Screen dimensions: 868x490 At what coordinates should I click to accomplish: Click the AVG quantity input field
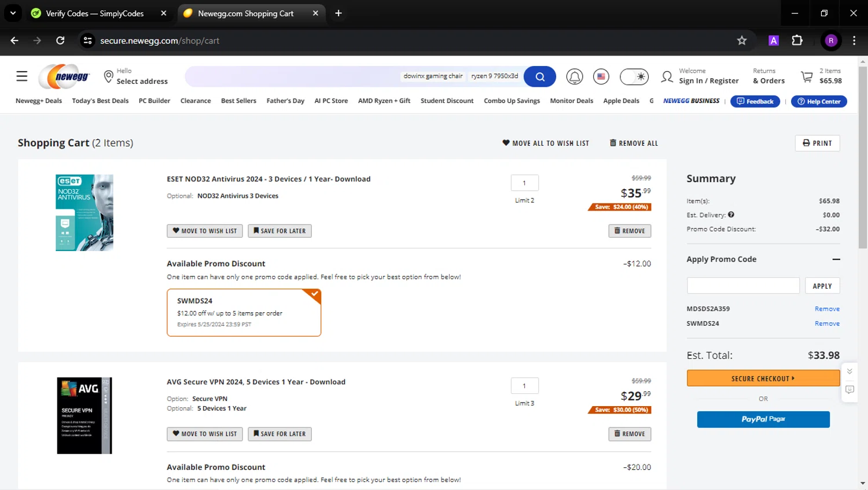click(524, 386)
